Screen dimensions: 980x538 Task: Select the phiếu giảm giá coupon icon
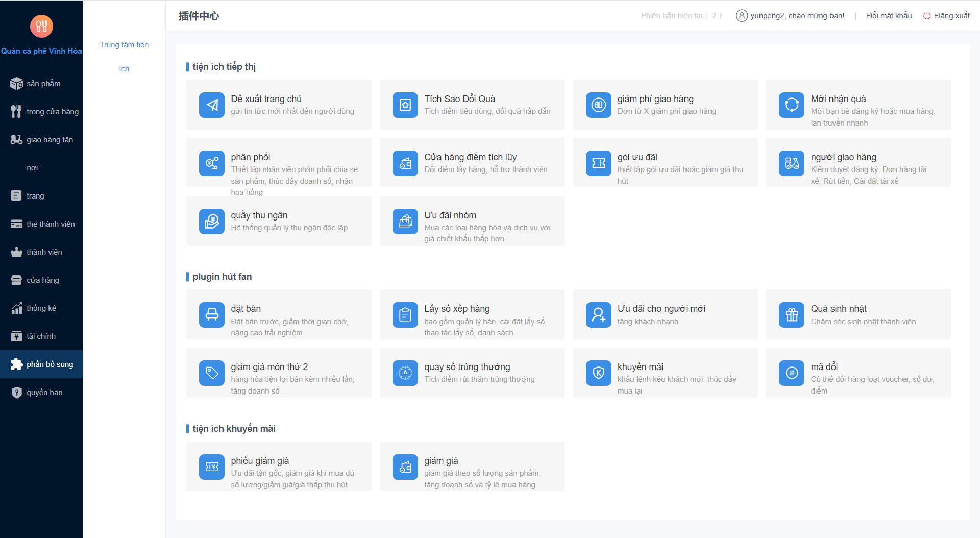[x=211, y=467]
